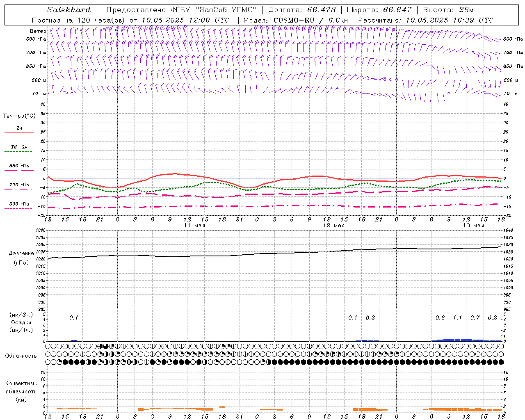Click Рассчитано: 10.05.2025 16:39 UTC timestamp
The image size is (525, 420).
click(426, 20)
